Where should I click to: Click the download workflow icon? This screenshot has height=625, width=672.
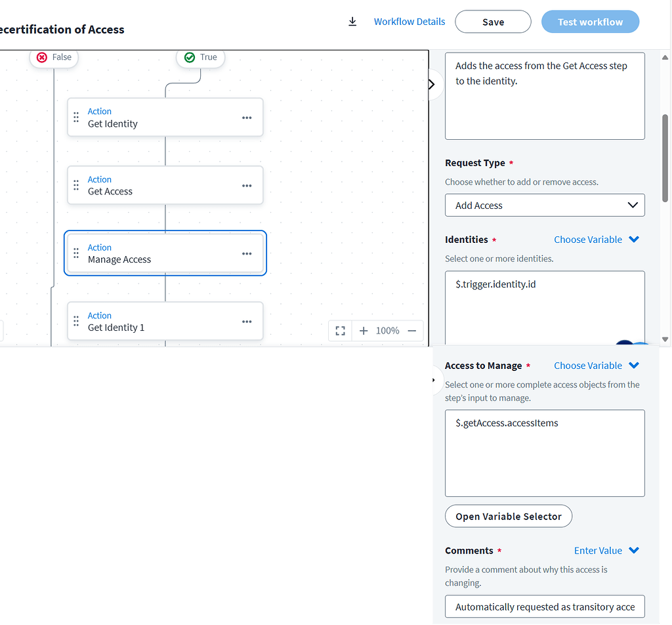click(352, 21)
